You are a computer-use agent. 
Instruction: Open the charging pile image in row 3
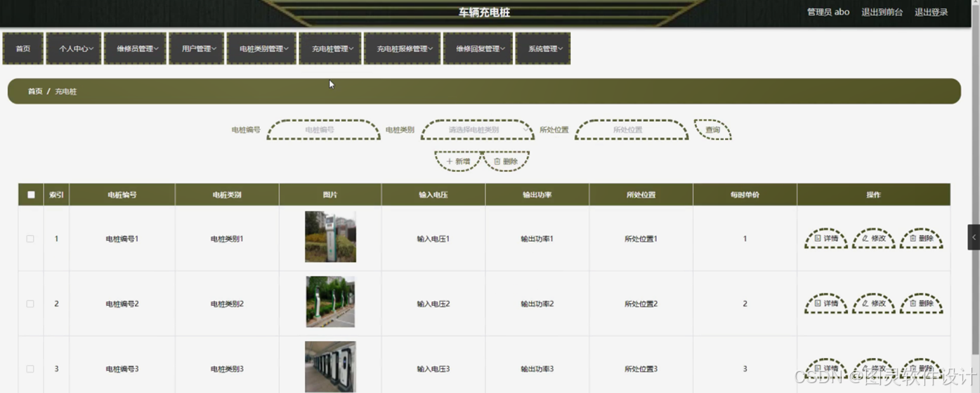[330, 366]
